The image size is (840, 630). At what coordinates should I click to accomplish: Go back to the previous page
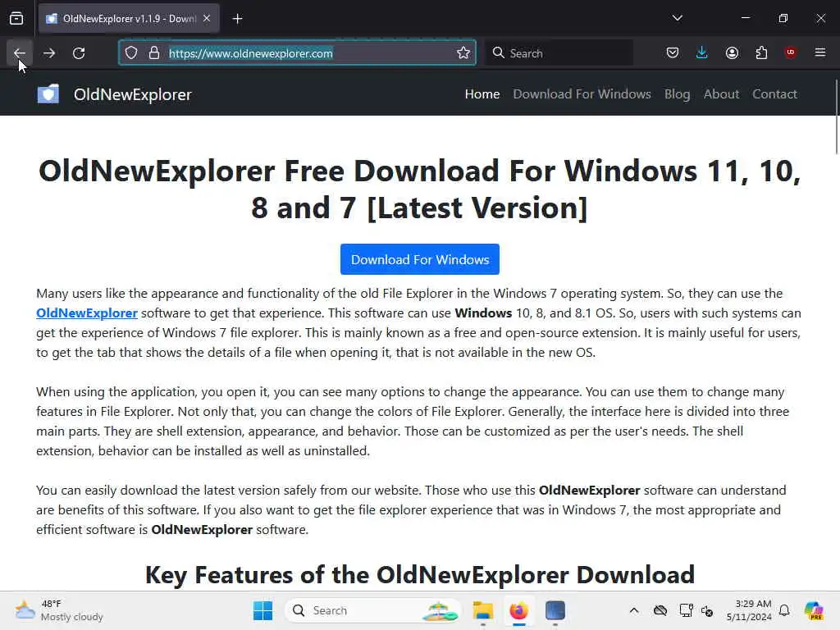click(20, 53)
